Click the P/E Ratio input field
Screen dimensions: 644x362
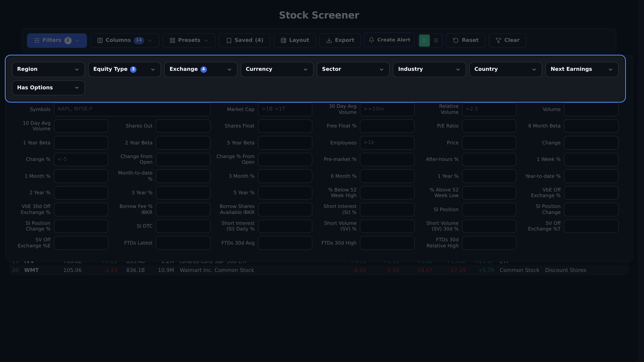click(x=489, y=126)
